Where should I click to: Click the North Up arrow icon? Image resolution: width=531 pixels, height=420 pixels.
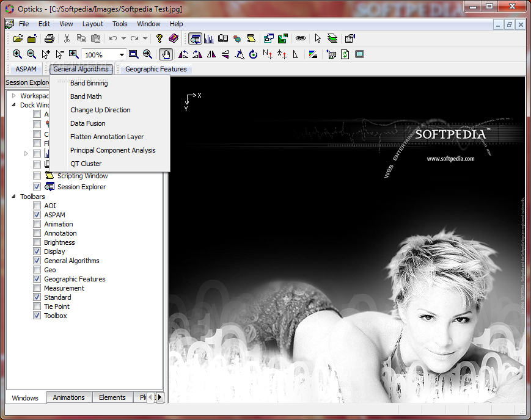268,54
